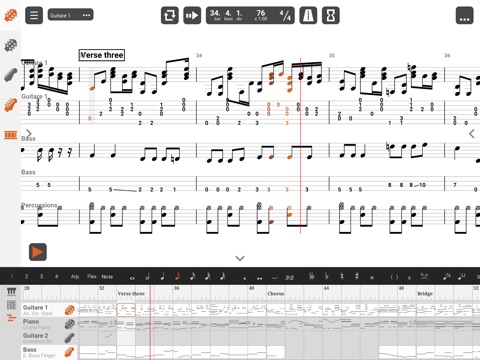Toggle ghost note parentheses
This screenshot has height=360, width=480.
click(x=394, y=277)
